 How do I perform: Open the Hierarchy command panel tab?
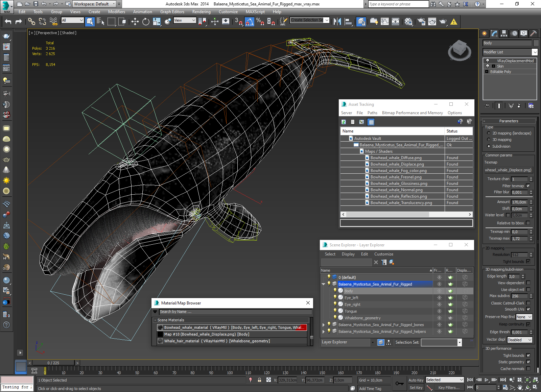(504, 33)
